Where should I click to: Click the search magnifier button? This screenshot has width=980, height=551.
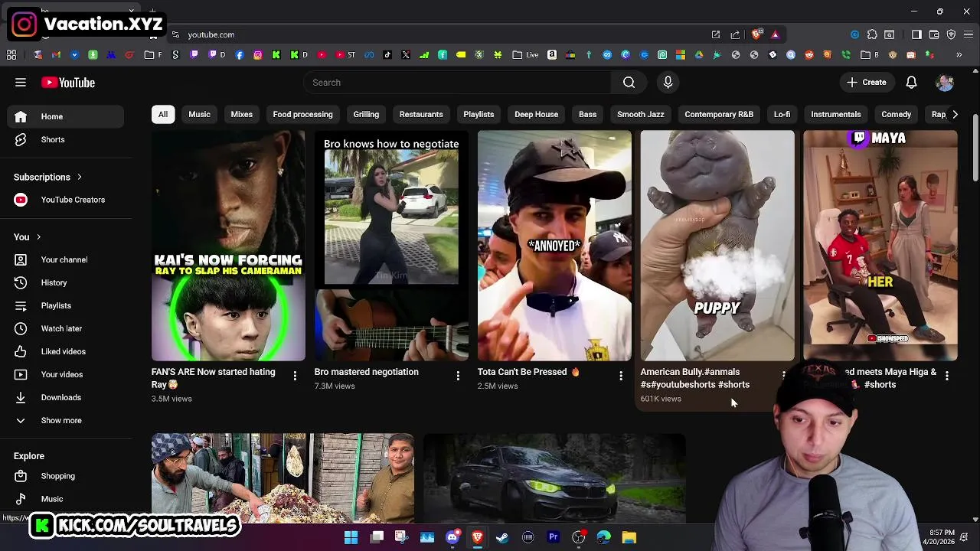629,83
